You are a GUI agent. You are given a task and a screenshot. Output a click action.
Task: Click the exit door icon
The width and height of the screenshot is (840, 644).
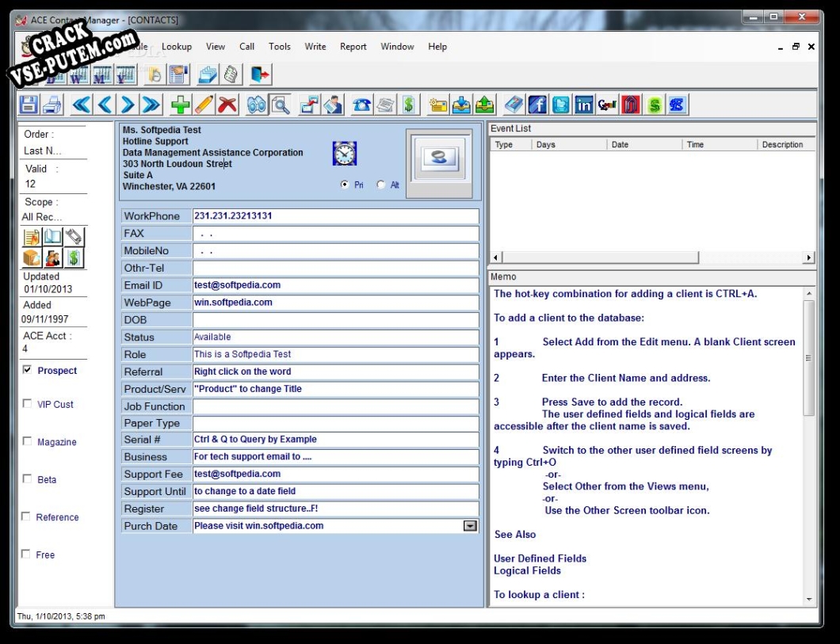[261, 74]
